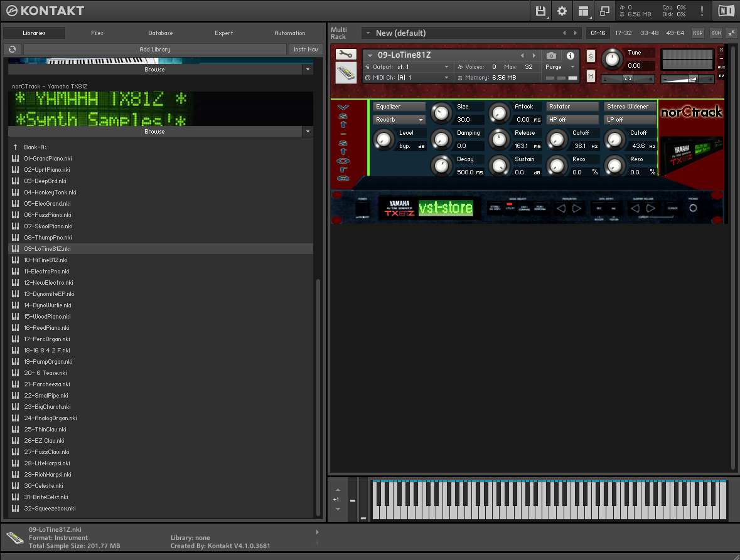
Task: Click the instrument volume slider
Action: [687, 79]
